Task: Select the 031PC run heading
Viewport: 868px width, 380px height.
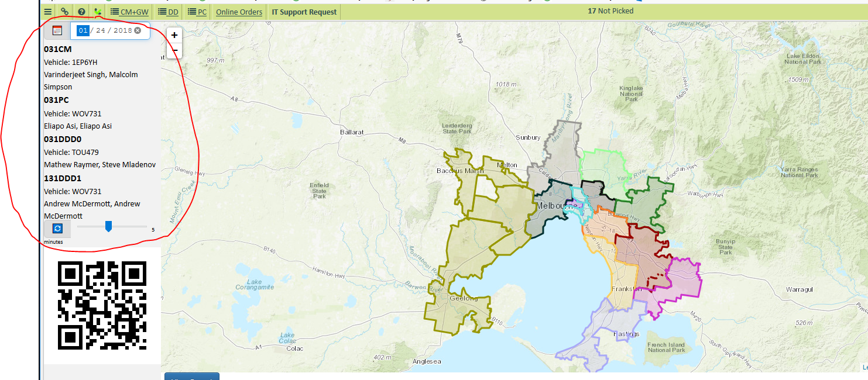Action: tap(56, 100)
